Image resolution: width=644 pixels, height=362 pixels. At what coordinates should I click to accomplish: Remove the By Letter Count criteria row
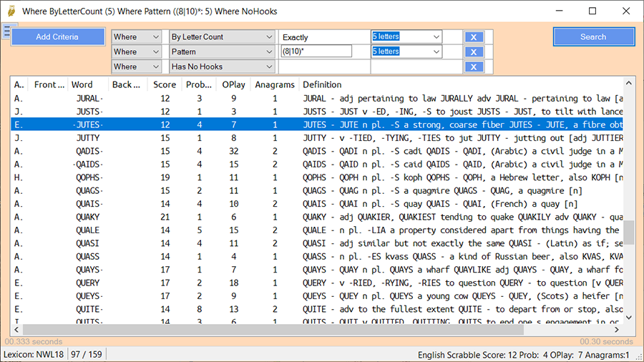coord(472,37)
